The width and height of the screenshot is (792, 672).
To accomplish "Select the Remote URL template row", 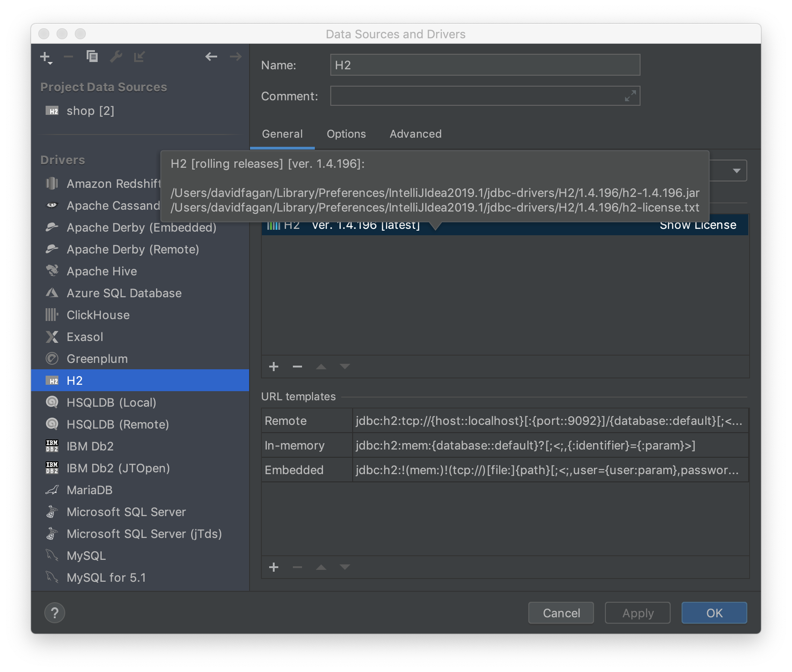I will [505, 421].
